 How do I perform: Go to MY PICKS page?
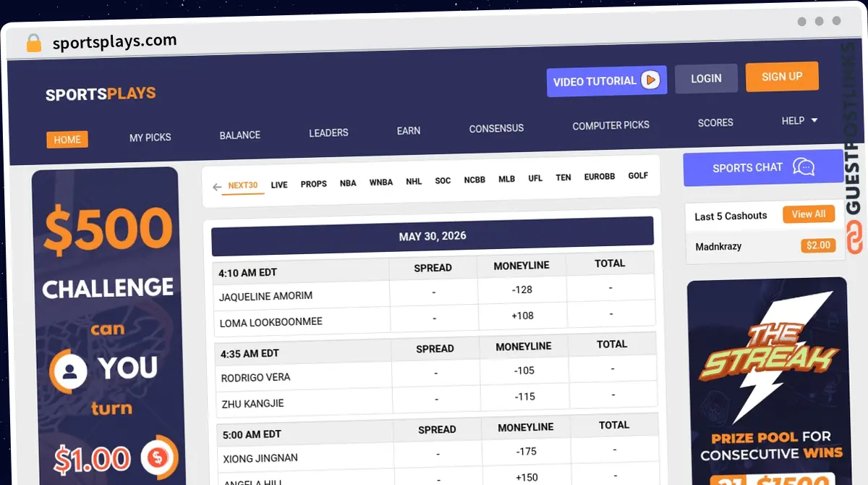pyautogui.click(x=150, y=137)
